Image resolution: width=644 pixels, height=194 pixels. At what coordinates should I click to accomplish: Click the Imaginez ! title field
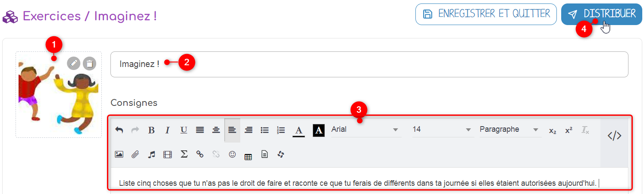pos(369,64)
